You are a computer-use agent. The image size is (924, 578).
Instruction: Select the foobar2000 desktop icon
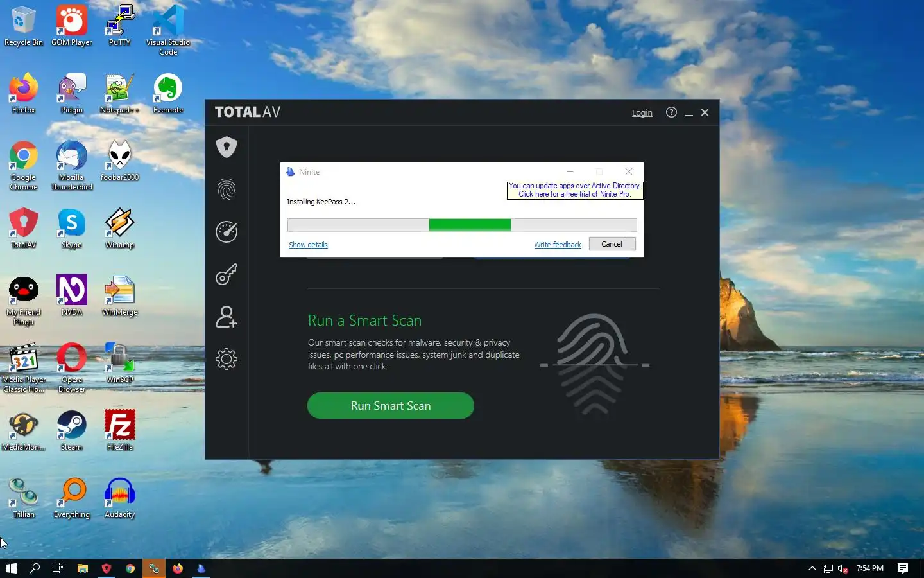[x=120, y=162]
